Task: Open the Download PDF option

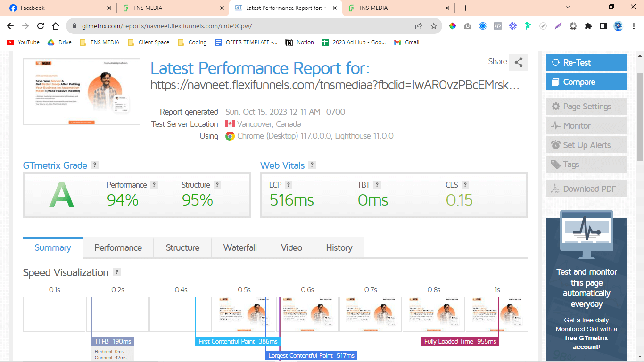Action: coord(586,189)
